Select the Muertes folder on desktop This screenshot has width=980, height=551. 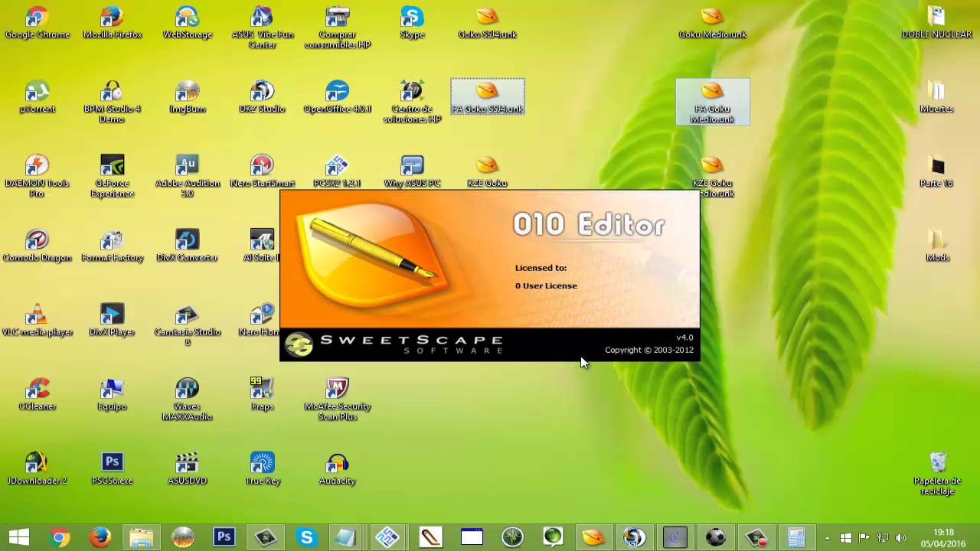tap(936, 96)
